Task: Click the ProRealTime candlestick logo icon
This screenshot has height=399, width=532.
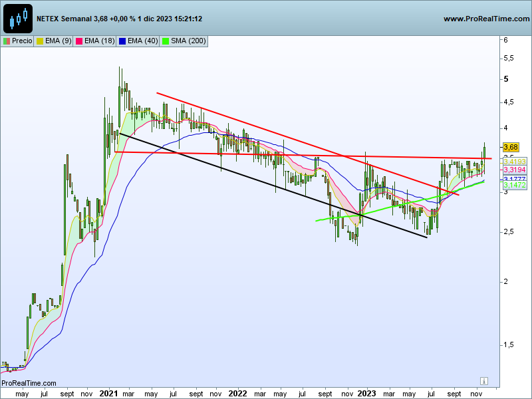Action: tap(18, 19)
